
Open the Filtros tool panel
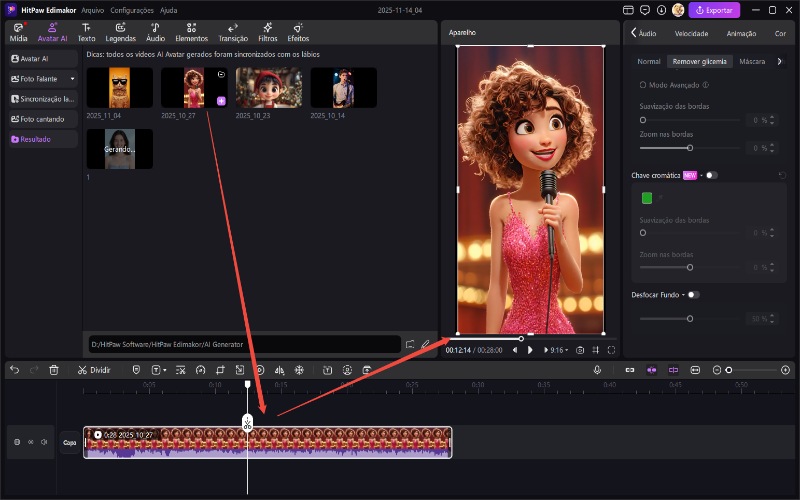click(x=267, y=32)
